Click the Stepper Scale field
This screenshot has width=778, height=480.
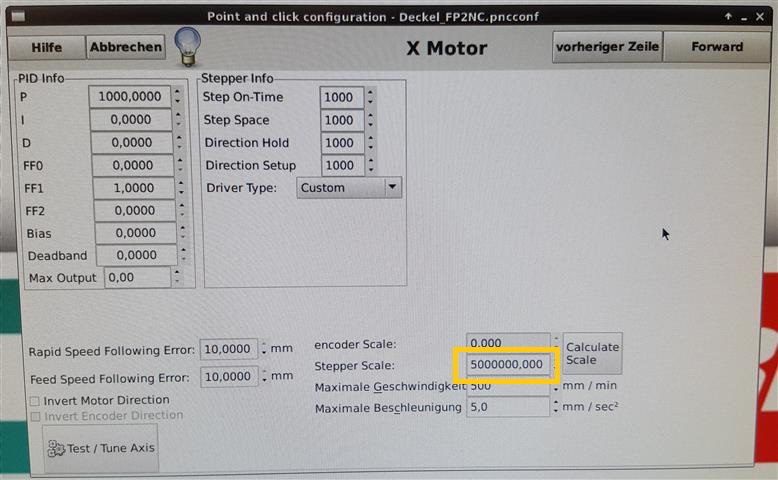point(507,365)
